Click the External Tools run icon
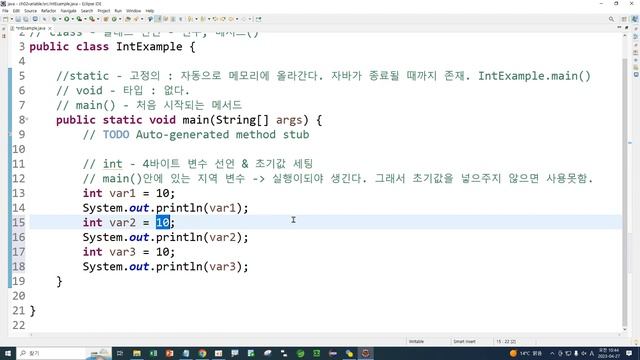The image size is (640, 360). [92, 19]
